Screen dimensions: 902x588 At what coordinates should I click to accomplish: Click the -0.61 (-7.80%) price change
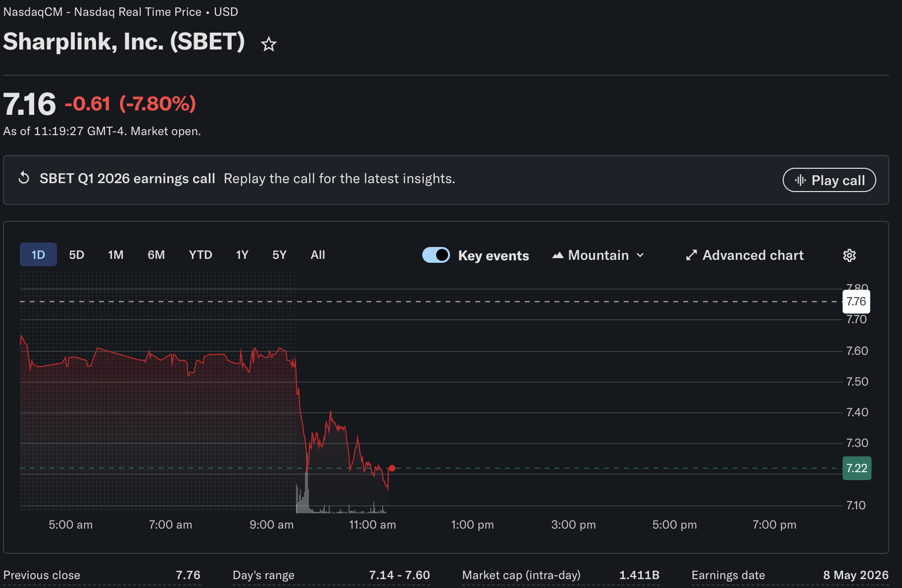131,104
